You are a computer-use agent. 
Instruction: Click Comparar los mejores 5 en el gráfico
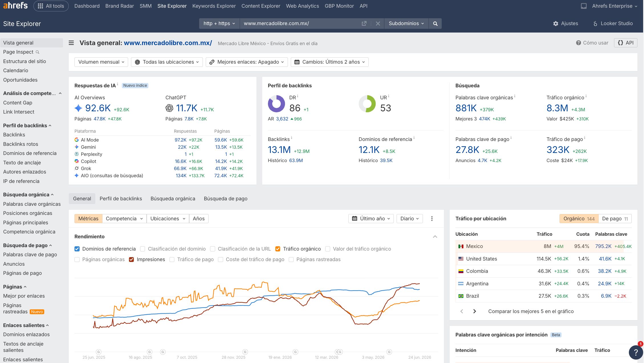(531, 311)
